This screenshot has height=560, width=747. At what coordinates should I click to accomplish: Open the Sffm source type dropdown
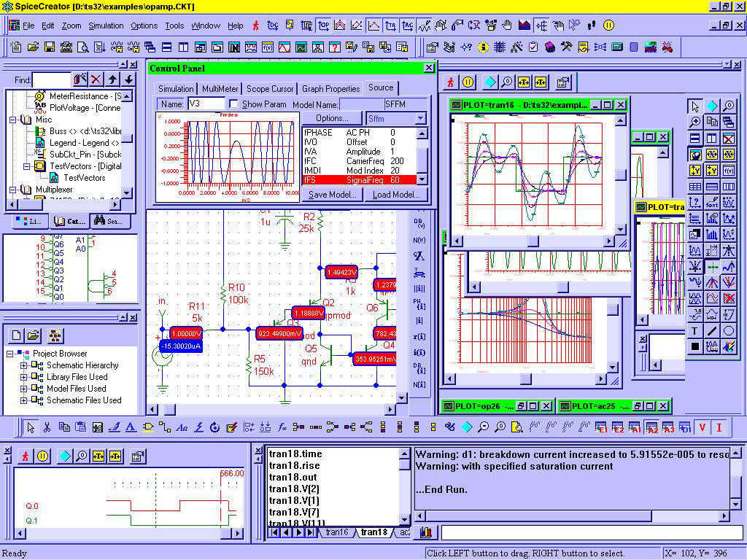coord(420,118)
